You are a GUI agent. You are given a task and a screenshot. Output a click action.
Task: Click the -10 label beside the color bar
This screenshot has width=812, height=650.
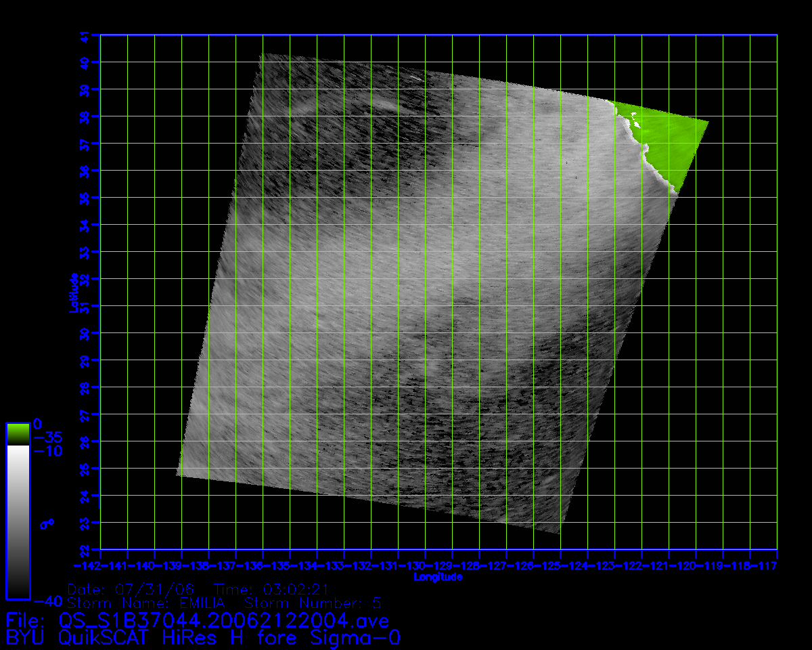click(47, 451)
